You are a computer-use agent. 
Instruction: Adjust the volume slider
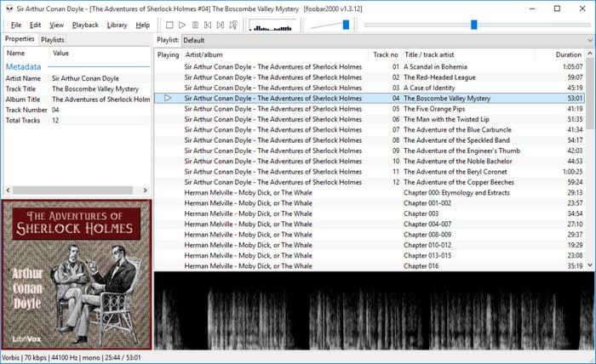point(346,25)
